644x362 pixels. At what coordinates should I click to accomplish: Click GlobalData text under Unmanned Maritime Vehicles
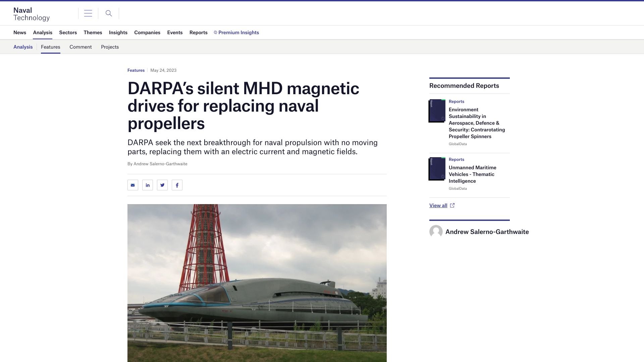(x=458, y=189)
